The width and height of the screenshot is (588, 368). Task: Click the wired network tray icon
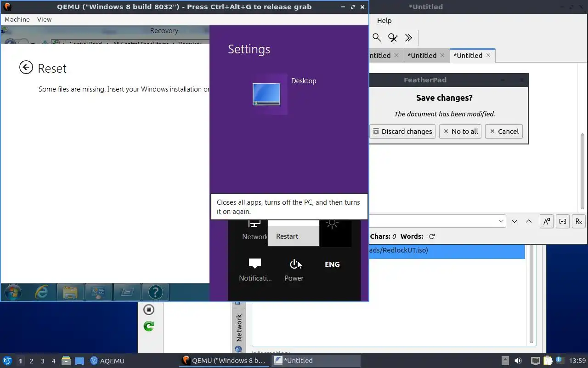tap(535, 361)
